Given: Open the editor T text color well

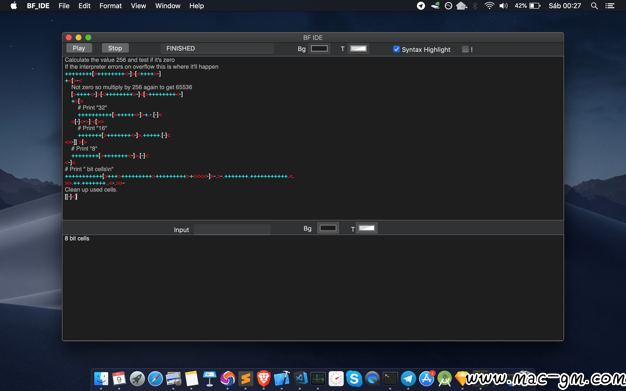Looking at the screenshot, I should coord(358,49).
